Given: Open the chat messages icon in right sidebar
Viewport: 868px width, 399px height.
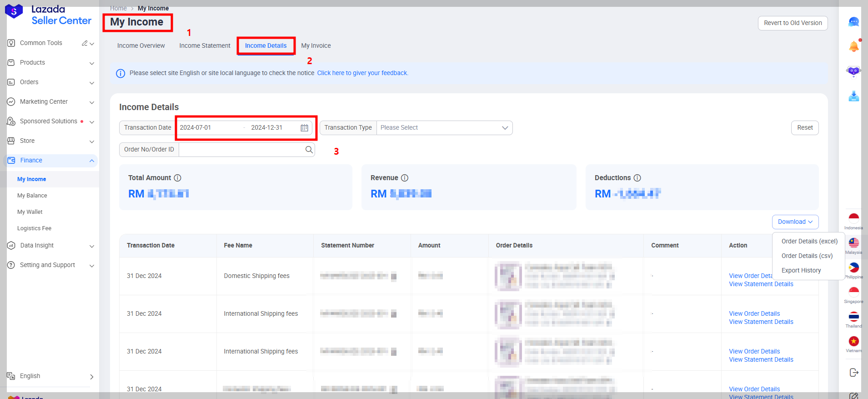Looking at the screenshot, I should 853,22.
